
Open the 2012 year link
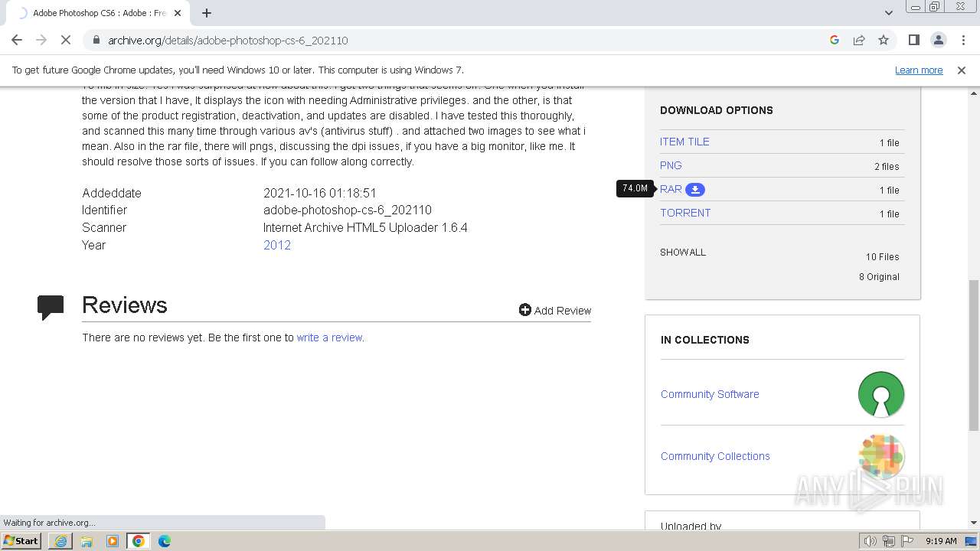click(277, 245)
